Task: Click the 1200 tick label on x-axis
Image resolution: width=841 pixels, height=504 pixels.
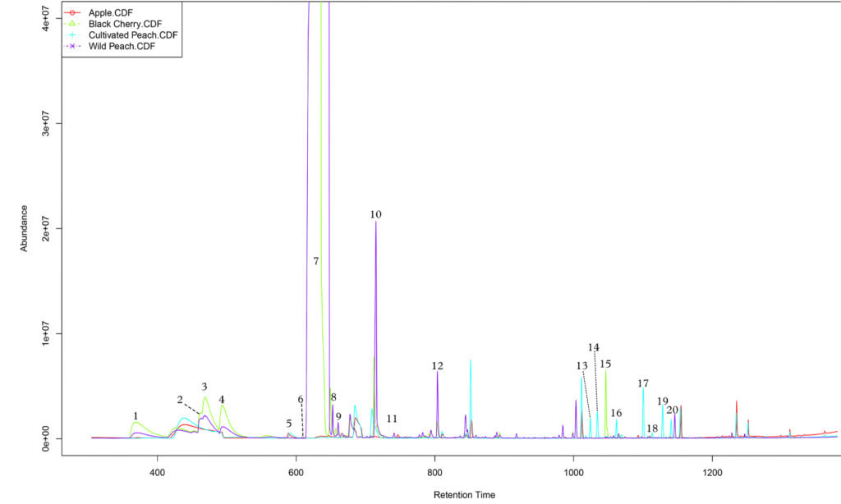Action: 712,474
